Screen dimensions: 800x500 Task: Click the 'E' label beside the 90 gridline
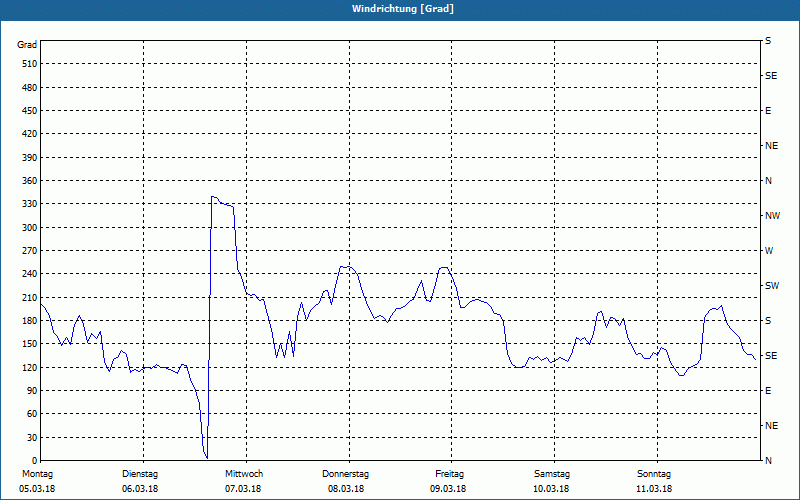[x=768, y=391]
